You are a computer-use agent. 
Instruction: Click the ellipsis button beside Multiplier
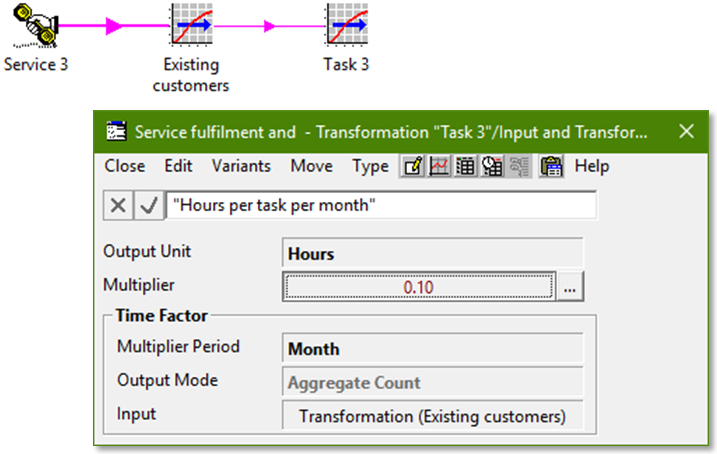coord(570,287)
